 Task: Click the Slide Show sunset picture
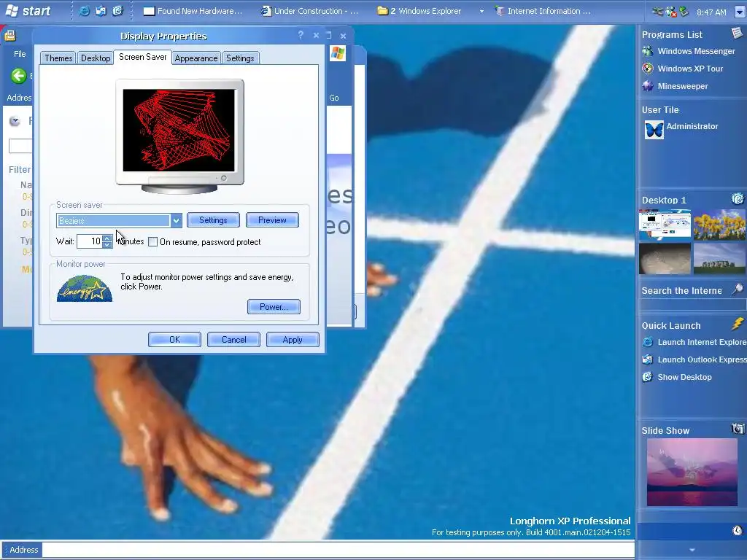click(692, 472)
